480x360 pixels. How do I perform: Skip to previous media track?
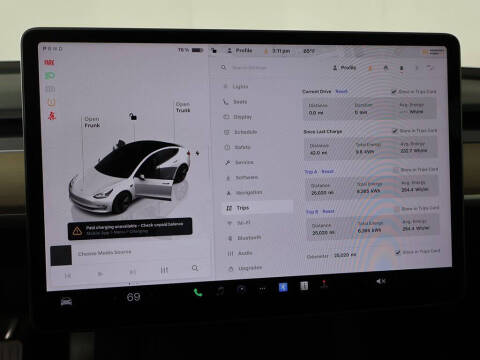tap(68, 276)
